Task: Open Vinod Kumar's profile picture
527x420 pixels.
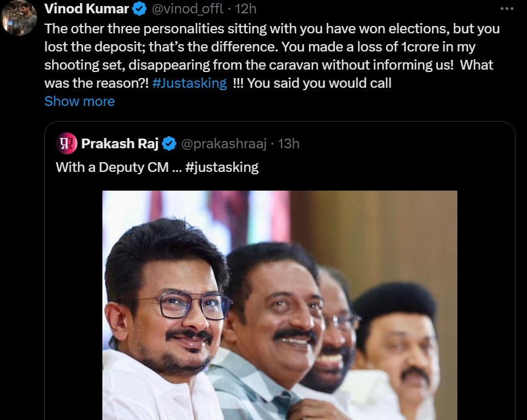Action: tap(19, 17)
